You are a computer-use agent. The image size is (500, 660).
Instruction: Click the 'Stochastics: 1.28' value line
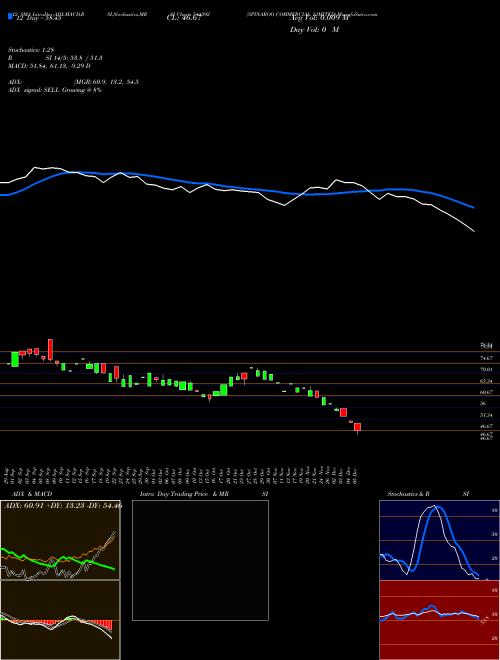(x=31, y=50)
